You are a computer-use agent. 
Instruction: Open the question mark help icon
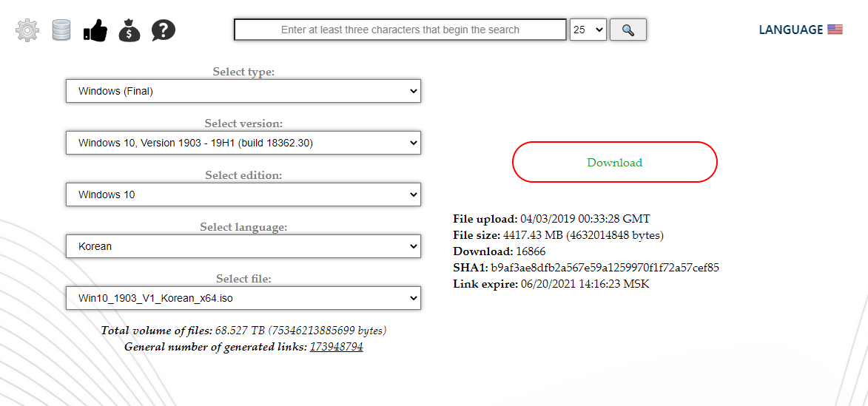(x=164, y=30)
